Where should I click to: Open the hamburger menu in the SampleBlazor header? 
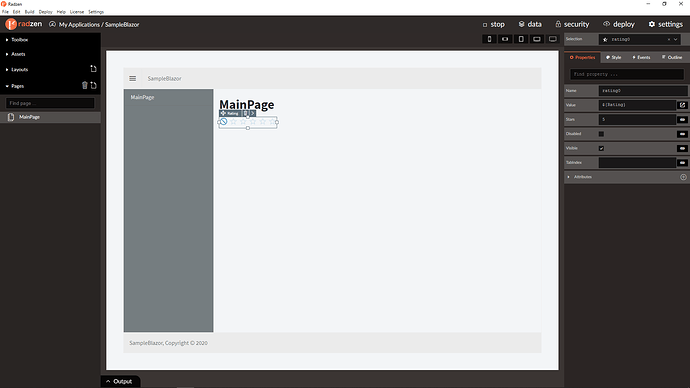132,78
